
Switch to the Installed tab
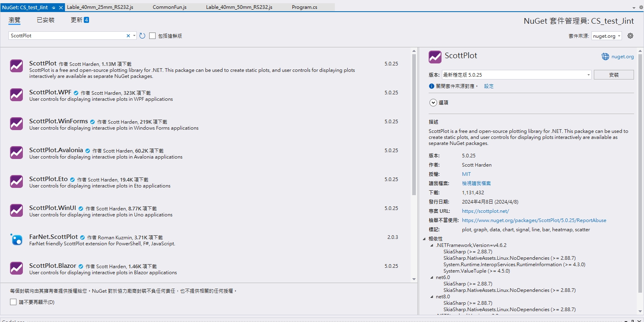tap(46, 20)
